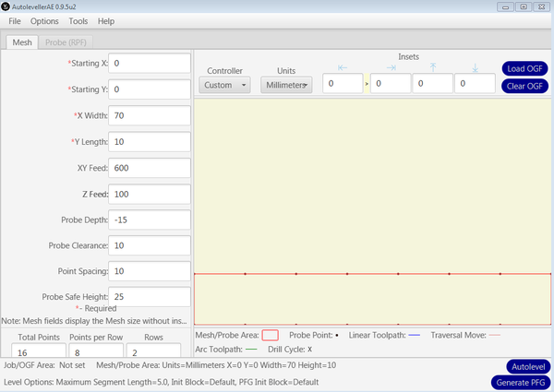Click the Generate PFG button

click(x=522, y=382)
